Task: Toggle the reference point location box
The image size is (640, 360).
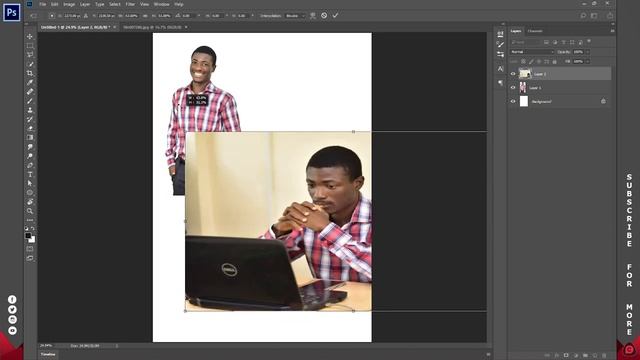Action: point(52,16)
